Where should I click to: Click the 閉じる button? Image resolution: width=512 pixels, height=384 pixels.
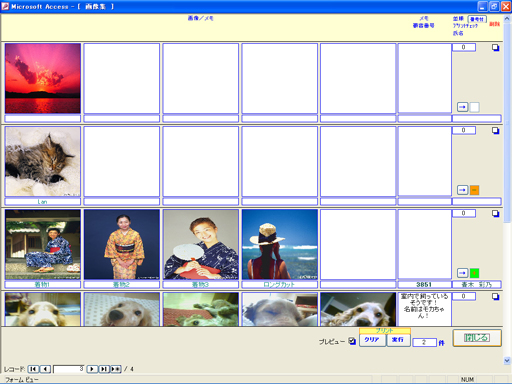477,338
